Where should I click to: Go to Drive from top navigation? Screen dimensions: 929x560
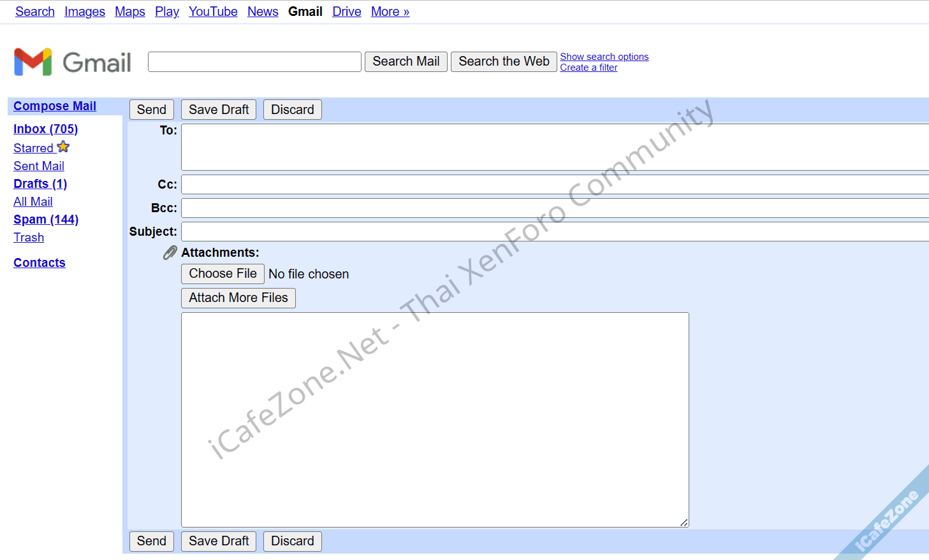coord(346,11)
